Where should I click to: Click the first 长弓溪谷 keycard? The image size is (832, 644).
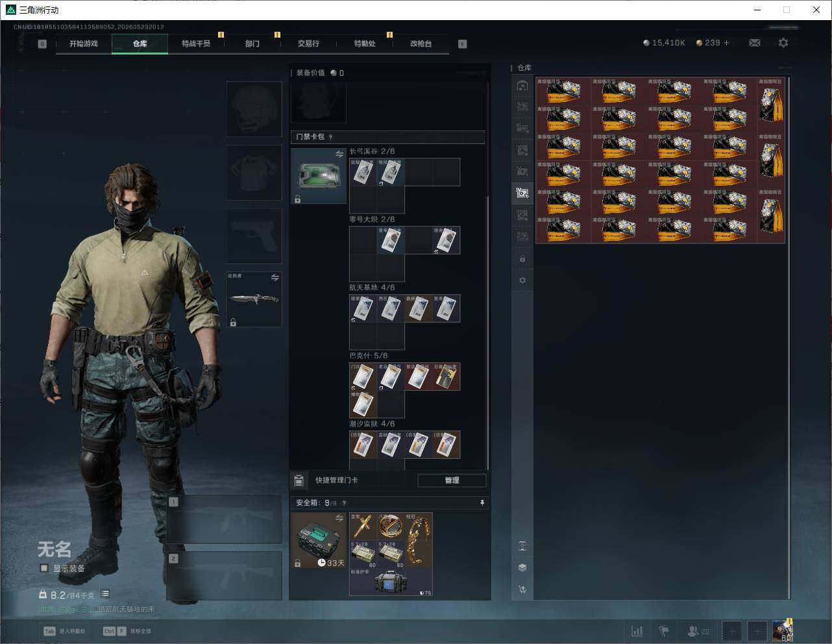click(x=363, y=172)
